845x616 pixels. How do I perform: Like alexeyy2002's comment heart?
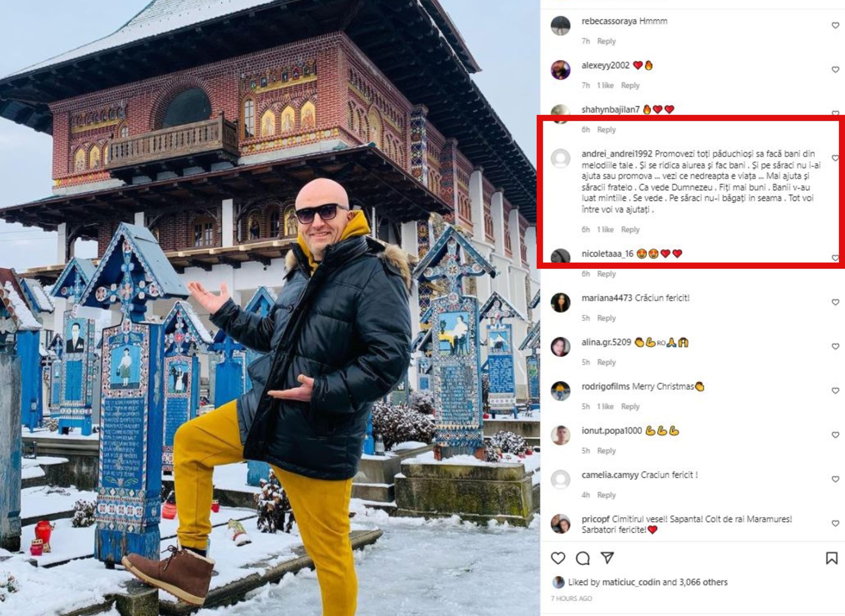[835, 69]
